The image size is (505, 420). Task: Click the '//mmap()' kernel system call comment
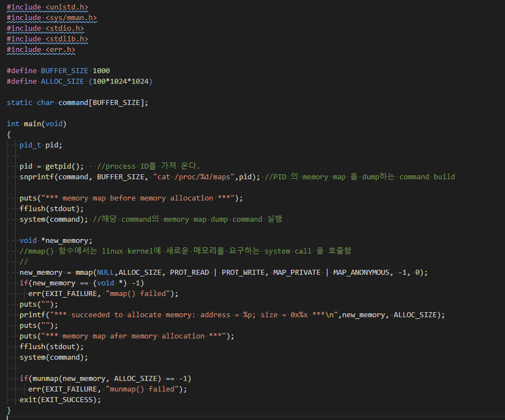pyautogui.click(x=185, y=251)
